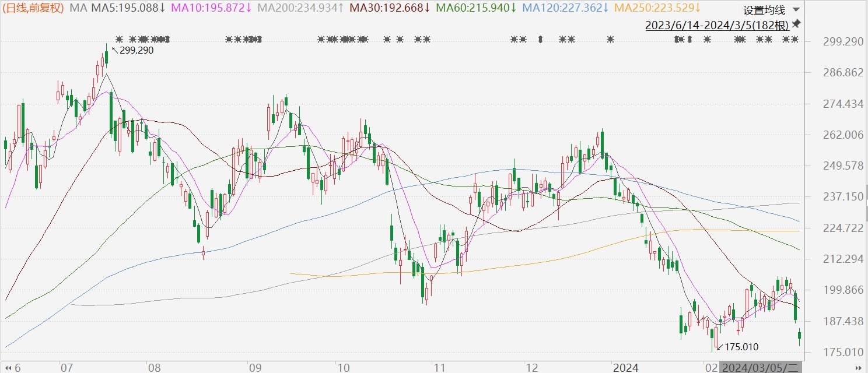Toggle the MA120 blue average label
Image resolution: width=868 pixels, height=373 pixels.
[566, 8]
